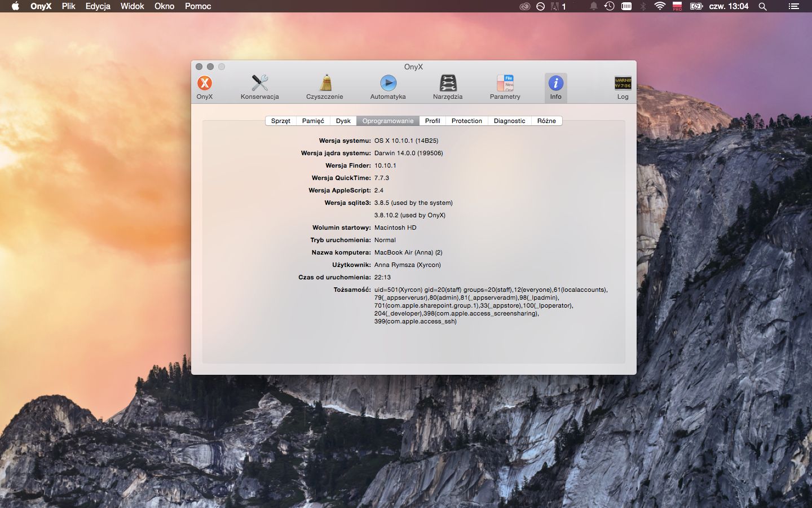
Task: Switch to the Dysk tab
Action: [343, 121]
